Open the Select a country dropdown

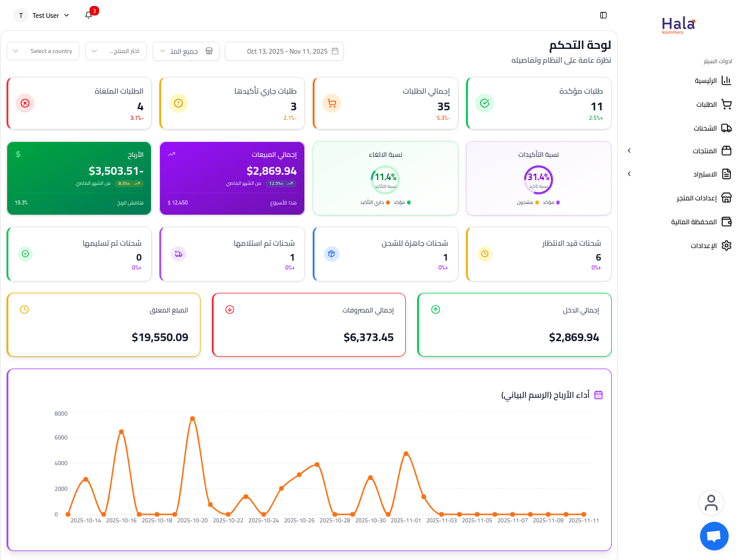(43, 51)
